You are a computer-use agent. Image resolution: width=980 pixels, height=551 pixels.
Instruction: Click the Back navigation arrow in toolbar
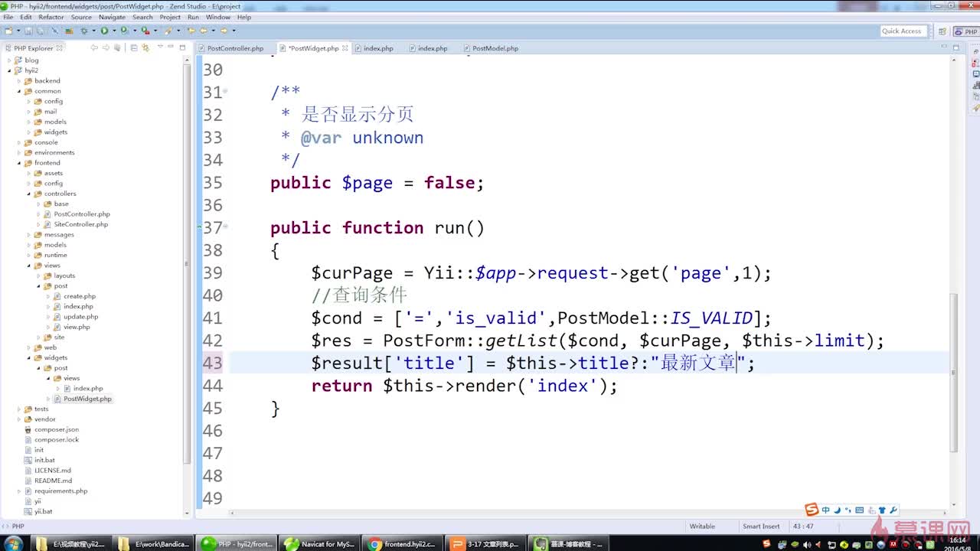pyautogui.click(x=203, y=31)
